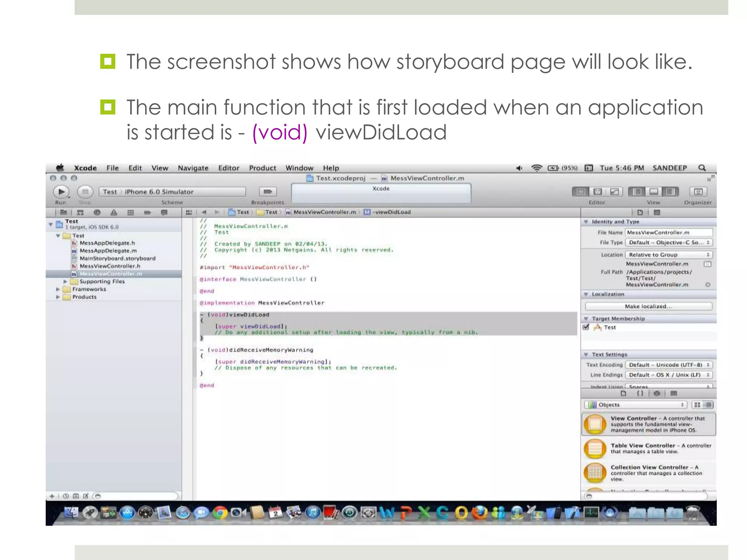Viewport: 747px width, 560px height.
Task: Click the Run play button
Action: tap(61, 191)
